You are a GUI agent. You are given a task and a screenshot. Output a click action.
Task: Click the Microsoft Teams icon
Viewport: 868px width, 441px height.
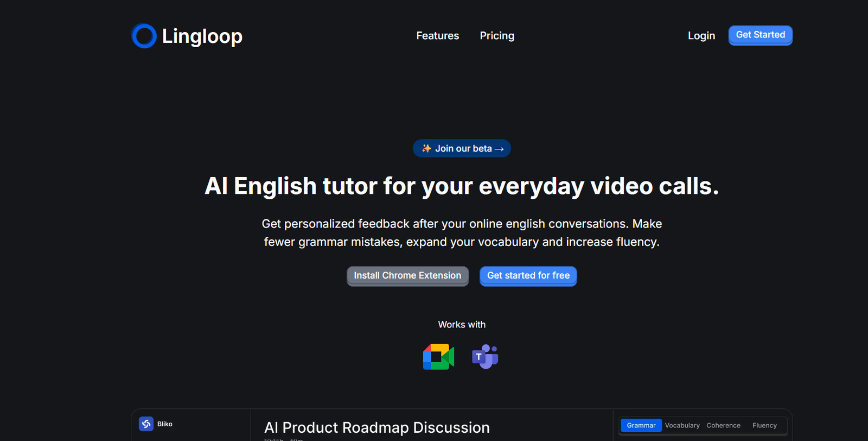coord(485,357)
